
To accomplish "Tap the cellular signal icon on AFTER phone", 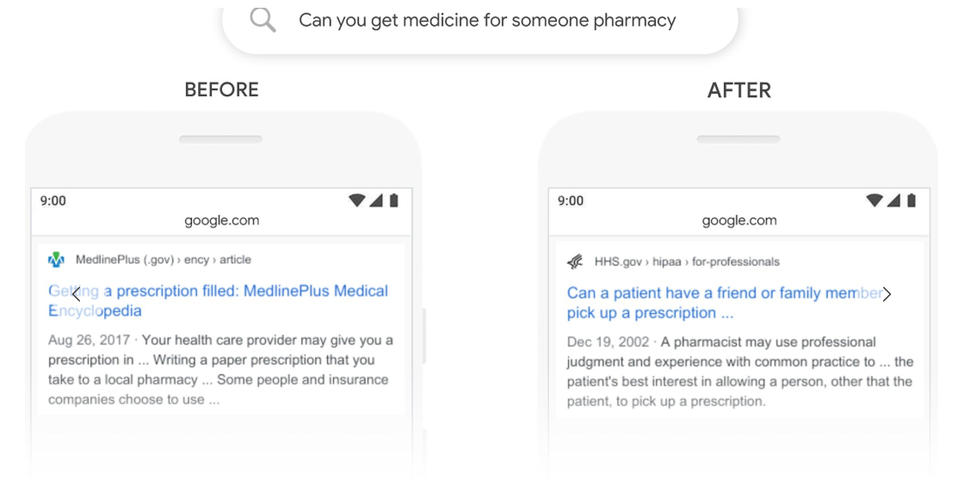I will pyautogui.click(x=893, y=200).
